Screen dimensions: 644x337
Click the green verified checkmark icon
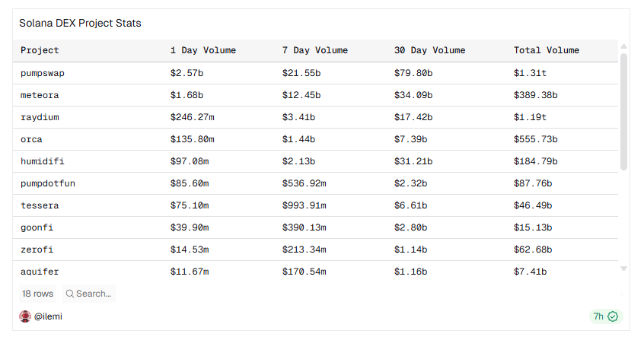(613, 316)
